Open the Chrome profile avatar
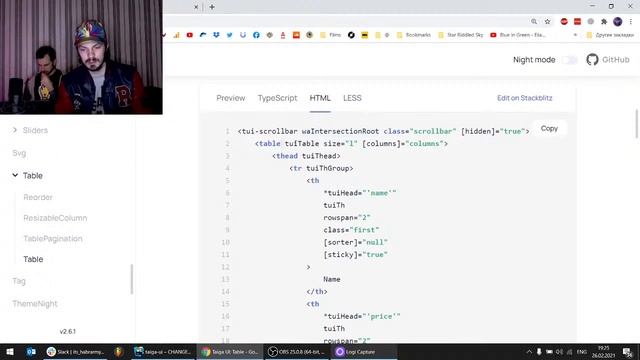The width and height of the screenshot is (640, 360). tap(618, 22)
